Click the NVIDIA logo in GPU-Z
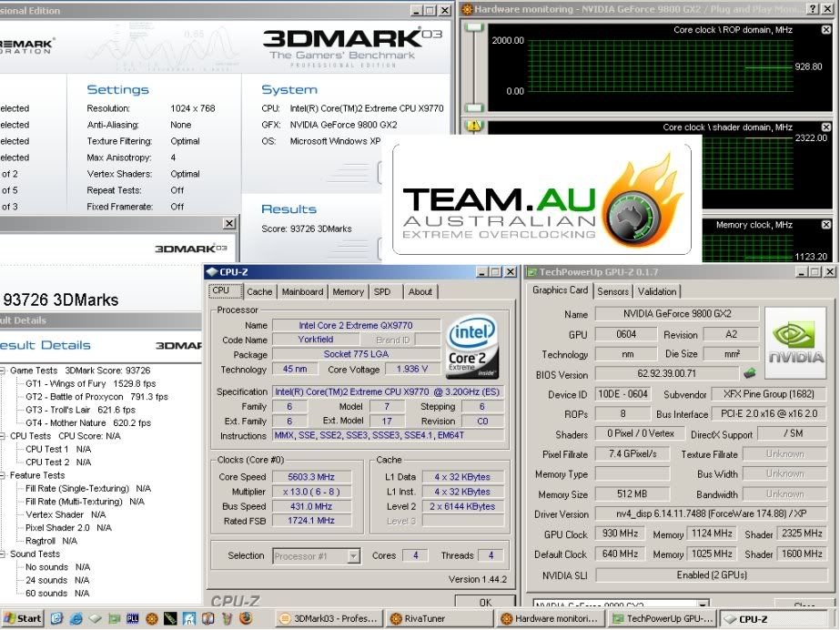840x630 pixels. point(795,341)
